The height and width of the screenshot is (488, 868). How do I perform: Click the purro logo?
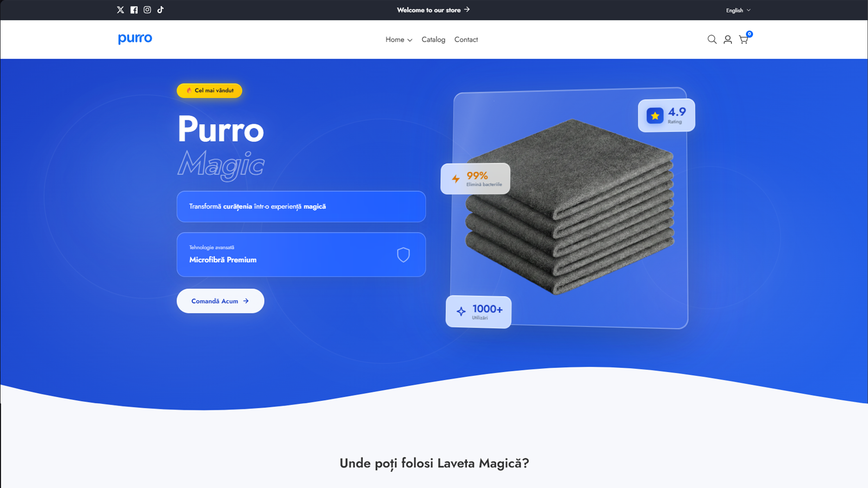[x=135, y=38]
